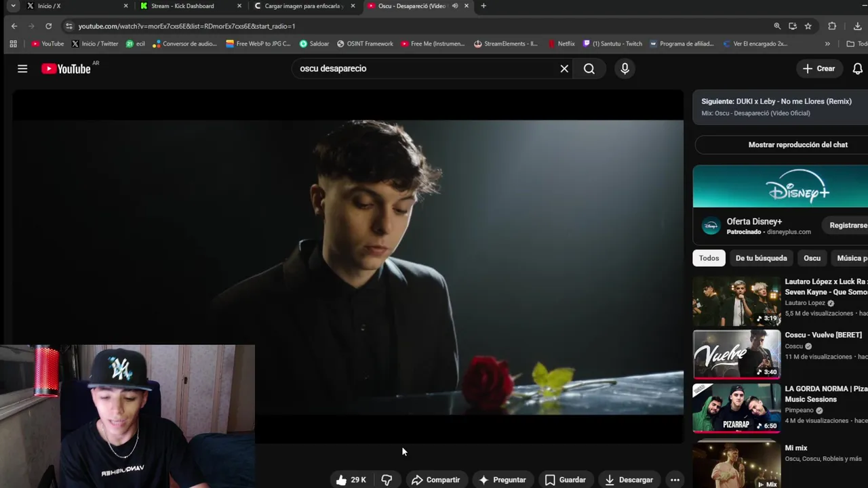Click LA GORDA NORMA video title
The width and height of the screenshot is (868, 488).
click(826, 394)
